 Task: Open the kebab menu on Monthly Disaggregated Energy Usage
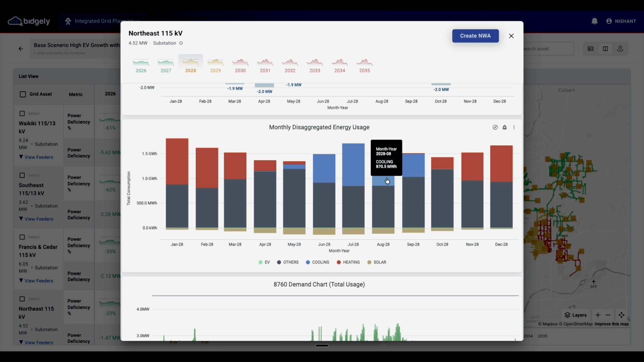click(x=514, y=127)
